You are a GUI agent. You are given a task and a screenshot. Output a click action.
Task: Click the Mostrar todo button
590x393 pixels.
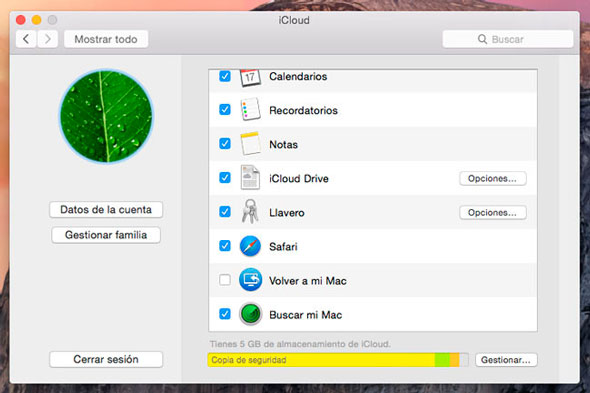(x=106, y=39)
